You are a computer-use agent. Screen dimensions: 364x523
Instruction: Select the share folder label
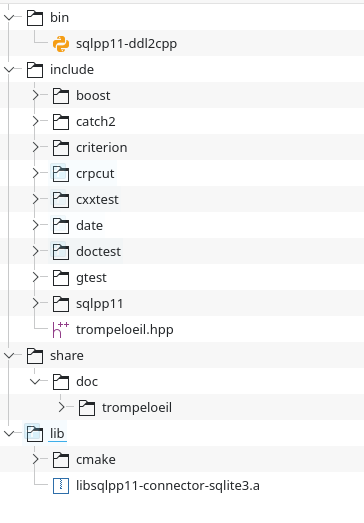coord(67,356)
